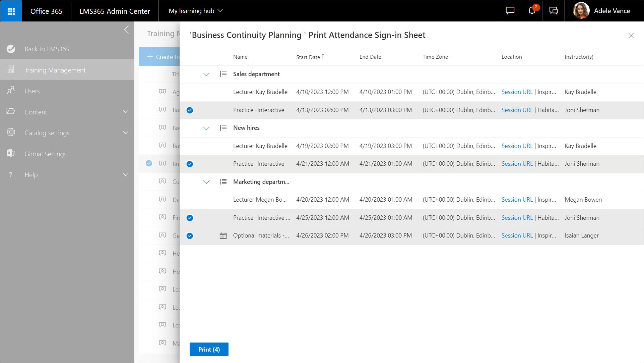Click the Print (4) button
The width and height of the screenshot is (644, 363).
click(x=209, y=349)
